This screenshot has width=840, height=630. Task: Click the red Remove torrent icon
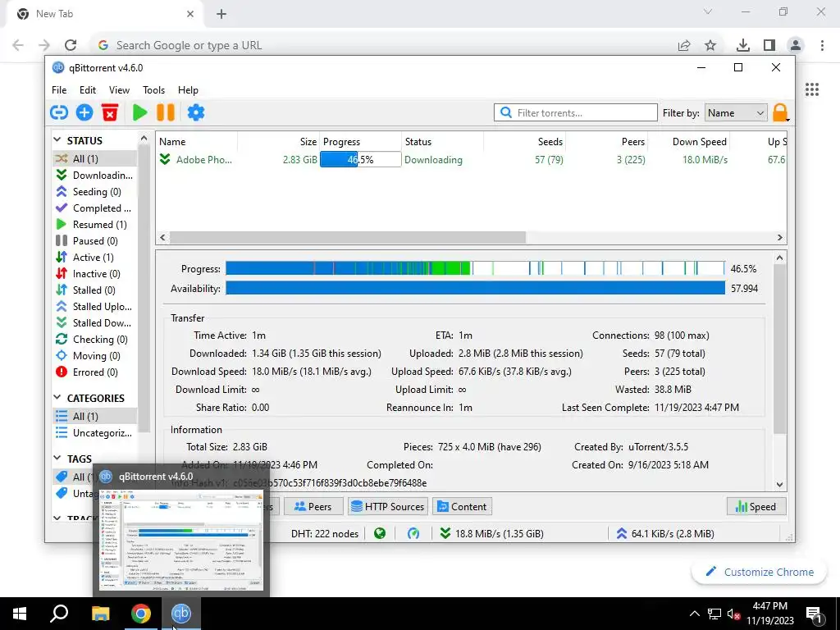pos(110,112)
